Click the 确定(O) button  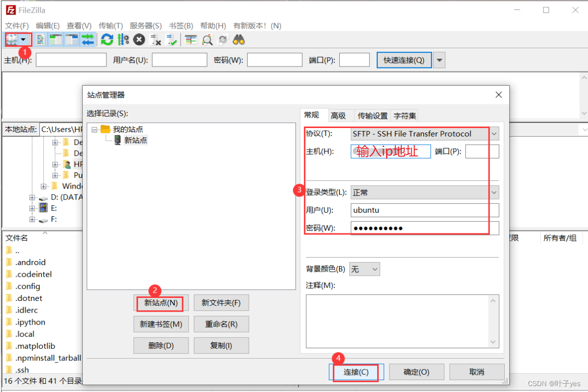pos(417,372)
